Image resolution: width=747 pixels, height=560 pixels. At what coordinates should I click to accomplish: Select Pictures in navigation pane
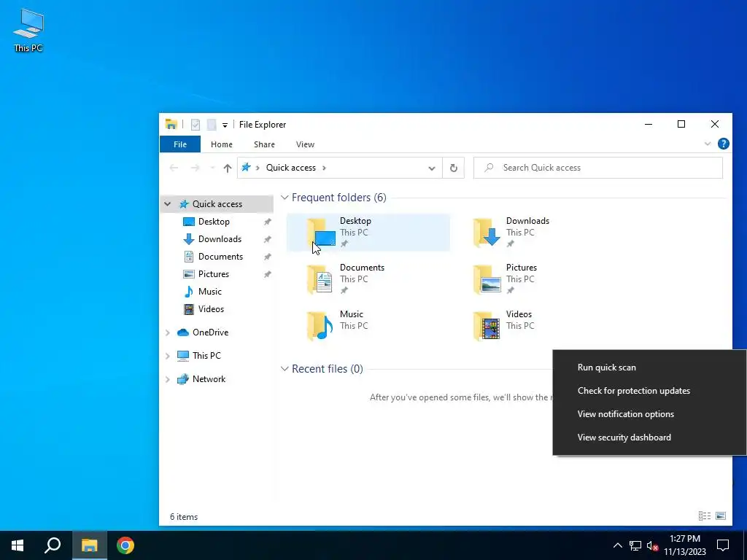(x=214, y=274)
